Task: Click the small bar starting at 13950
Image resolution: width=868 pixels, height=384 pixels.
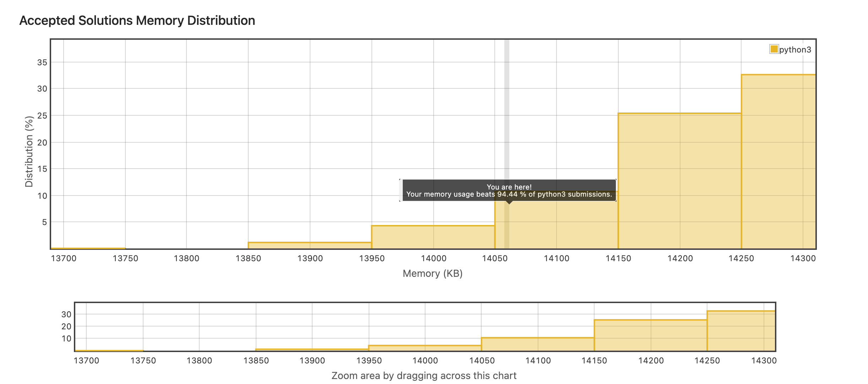Action: pos(433,237)
